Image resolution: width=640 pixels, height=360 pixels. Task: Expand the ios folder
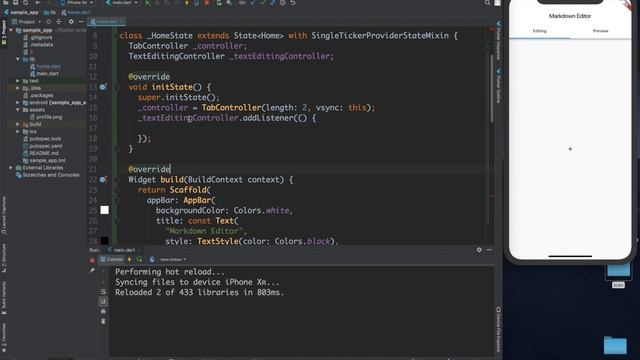pyautogui.click(x=18, y=131)
